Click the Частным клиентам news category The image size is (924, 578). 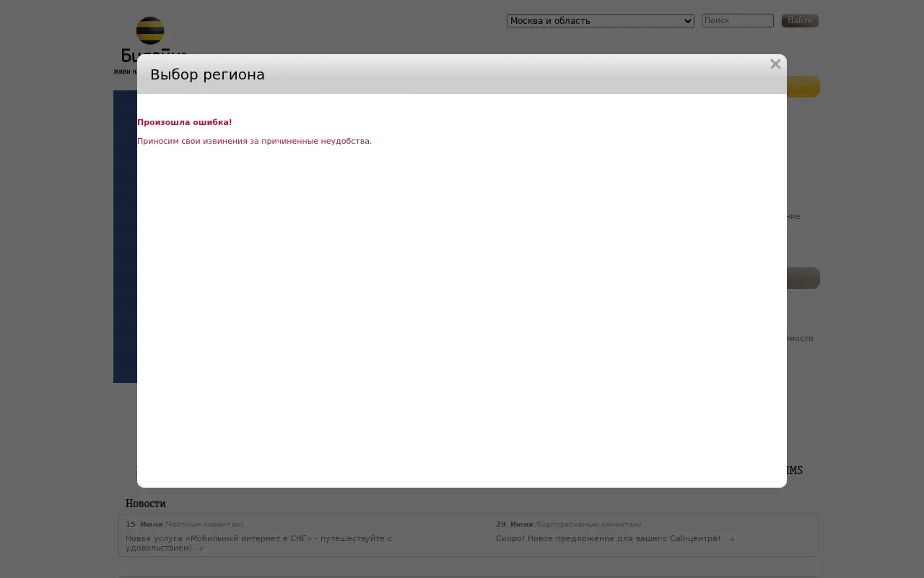click(x=204, y=525)
